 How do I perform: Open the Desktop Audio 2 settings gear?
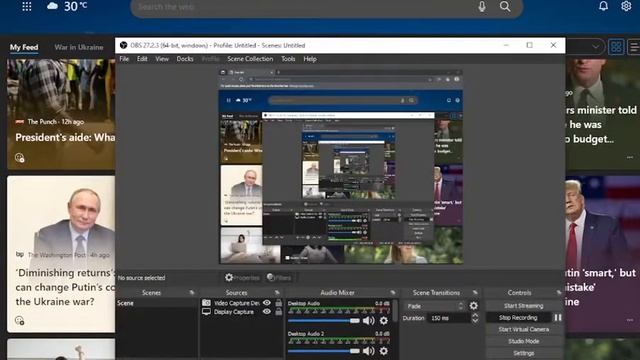click(384, 351)
